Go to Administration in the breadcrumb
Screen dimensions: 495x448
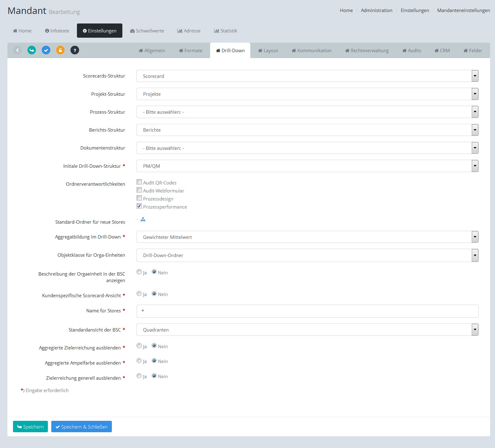[x=376, y=11]
